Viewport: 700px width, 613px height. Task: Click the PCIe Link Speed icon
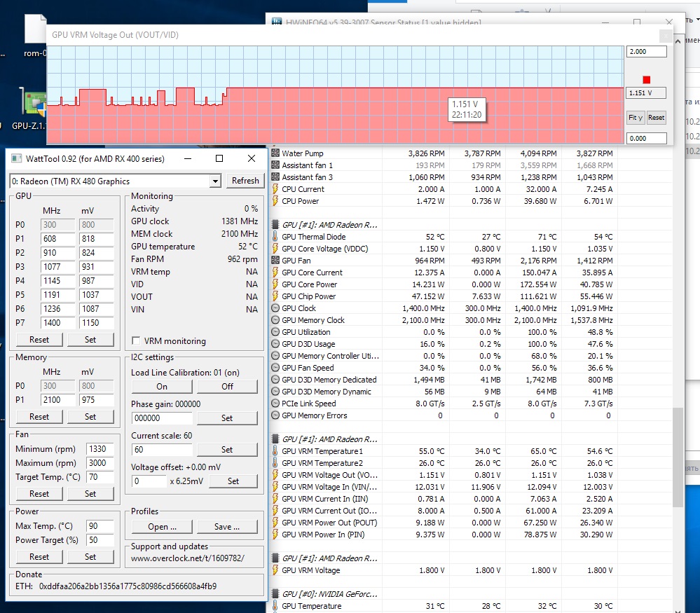(x=275, y=403)
